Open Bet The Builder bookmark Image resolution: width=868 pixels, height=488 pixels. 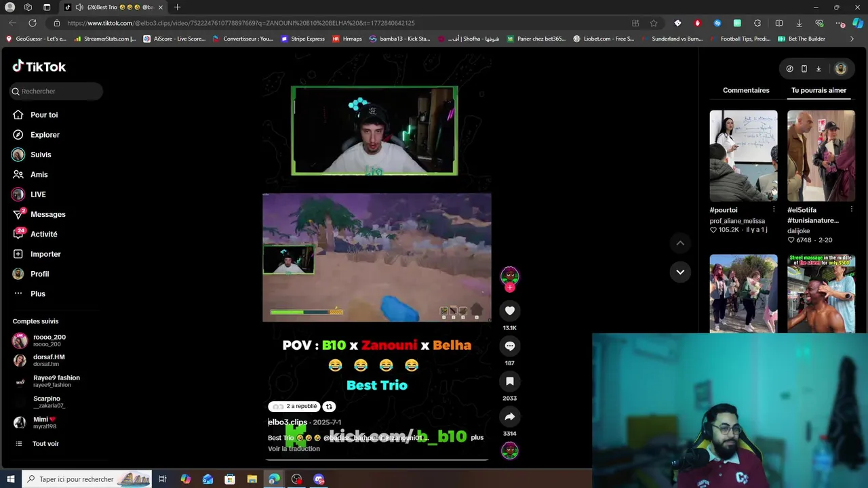pos(802,39)
